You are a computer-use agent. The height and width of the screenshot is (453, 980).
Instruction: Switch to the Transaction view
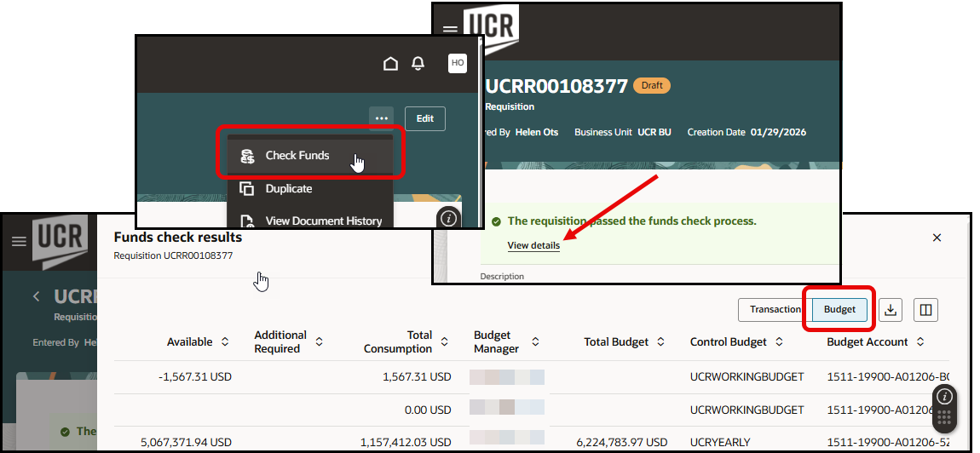(x=775, y=309)
